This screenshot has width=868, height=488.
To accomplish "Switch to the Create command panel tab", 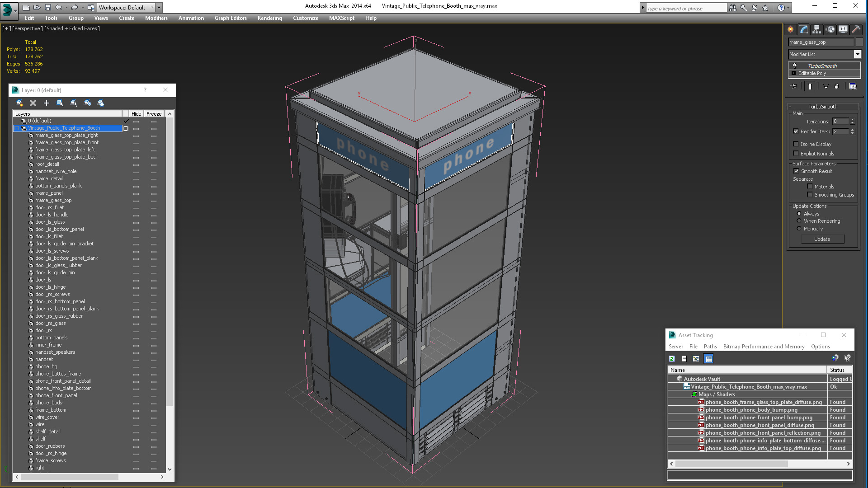I will 790,29.
